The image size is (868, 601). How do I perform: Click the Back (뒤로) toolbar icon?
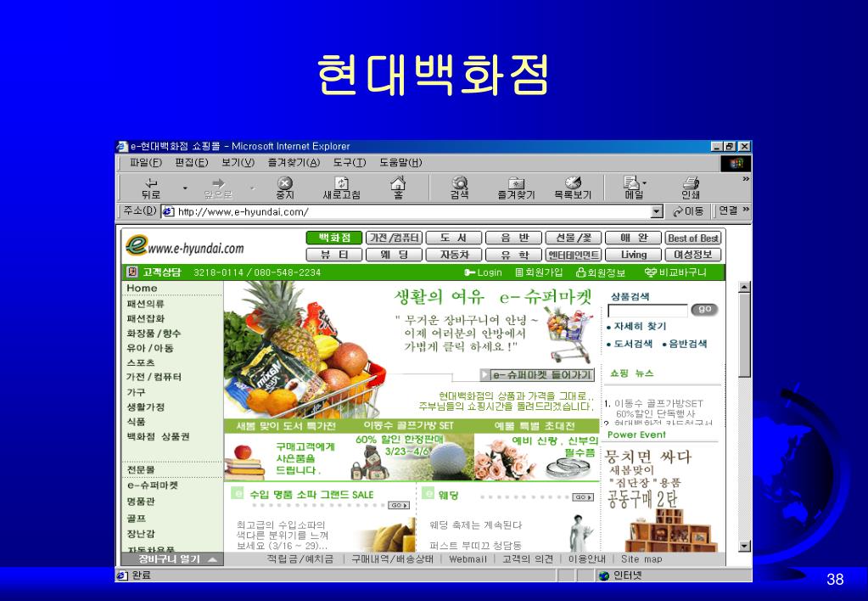[150, 188]
